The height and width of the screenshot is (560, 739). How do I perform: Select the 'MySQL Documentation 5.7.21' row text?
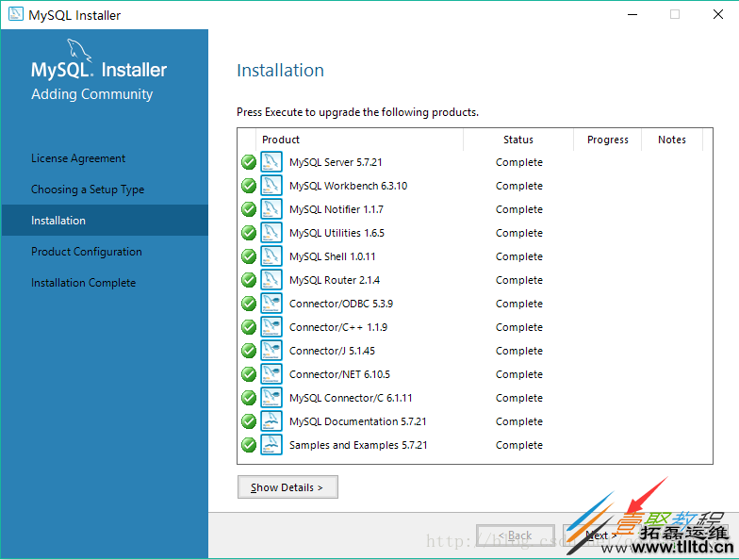coord(358,421)
